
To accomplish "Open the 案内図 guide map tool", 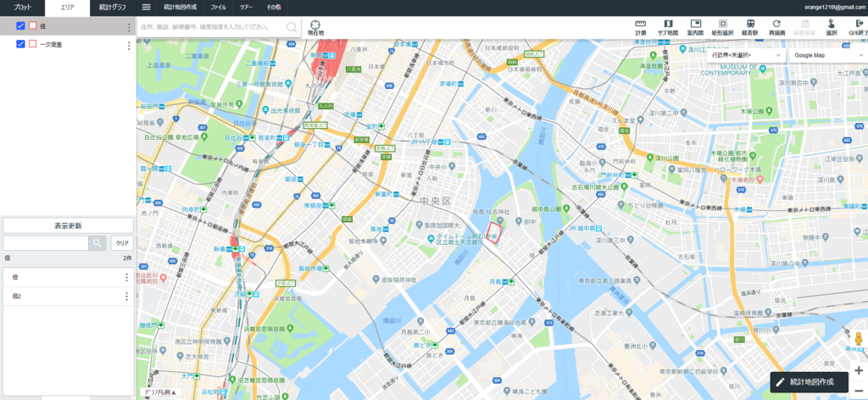I will [x=695, y=27].
